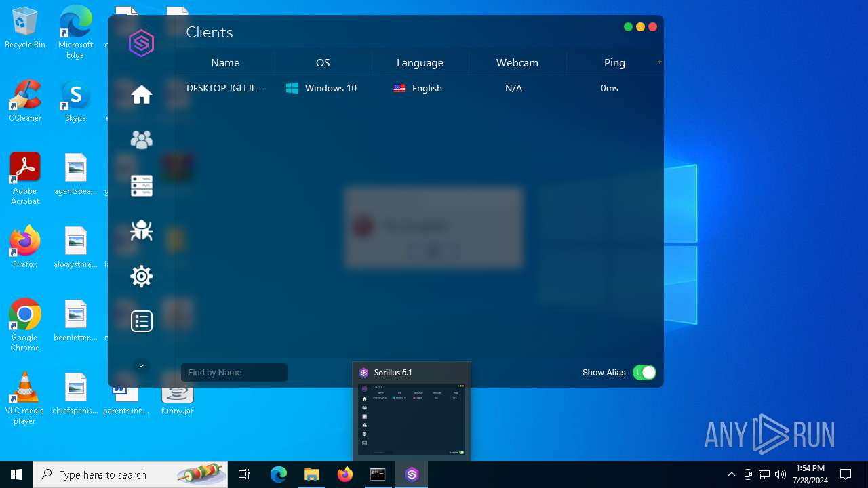Open the server list icon in the sidebar
The width and height of the screenshot is (868, 488).
142,185
